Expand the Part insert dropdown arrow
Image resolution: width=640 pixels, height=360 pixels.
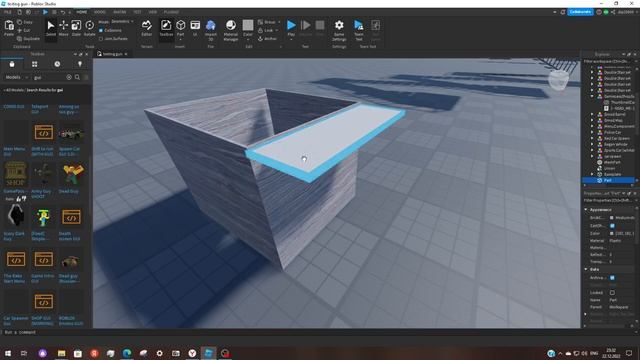(180, 40)
